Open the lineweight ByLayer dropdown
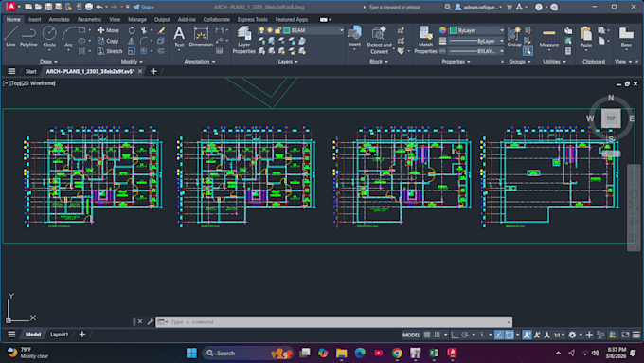The width and height of the screenshot is (644, 363). 502,41
